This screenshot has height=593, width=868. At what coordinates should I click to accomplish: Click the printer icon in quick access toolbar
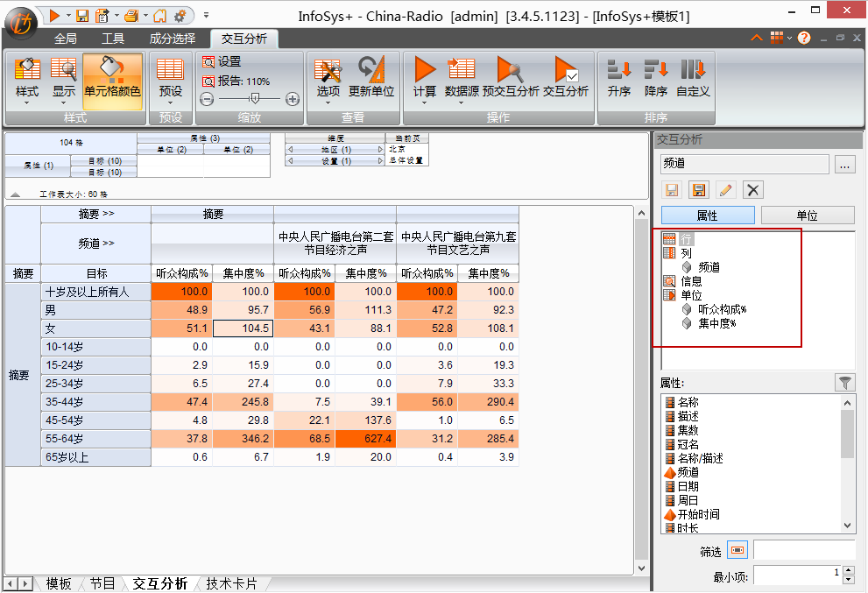click(x=131, y=16)
